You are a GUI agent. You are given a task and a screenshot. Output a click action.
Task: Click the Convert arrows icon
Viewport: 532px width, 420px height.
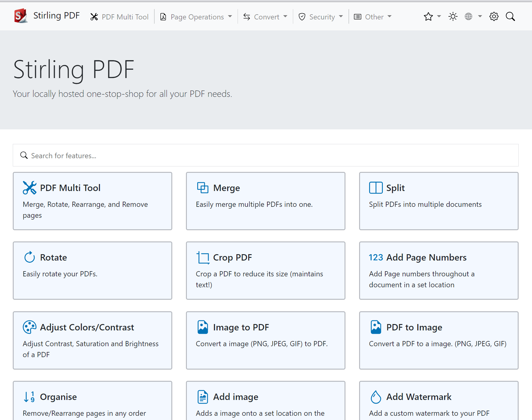point(247,17)
